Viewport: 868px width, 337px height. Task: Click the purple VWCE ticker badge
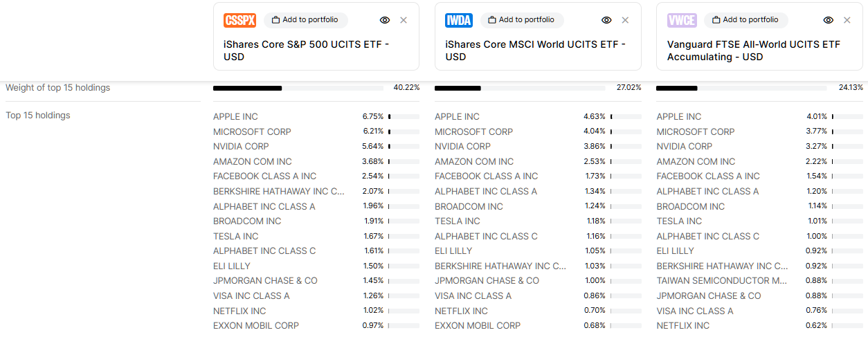tap(682, 20)
